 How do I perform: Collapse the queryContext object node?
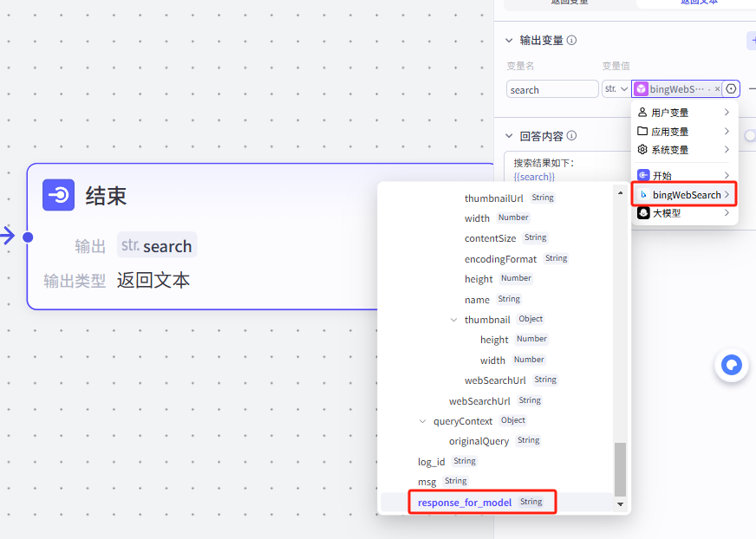[422, 421]
